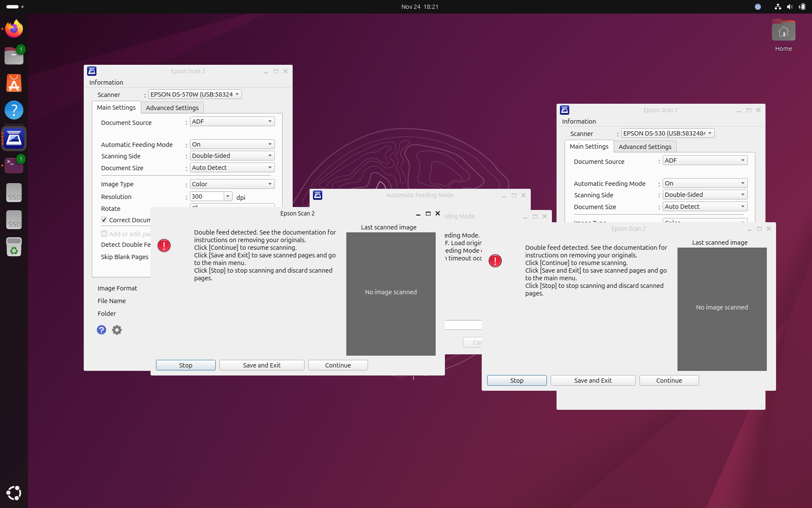The width and height of the screenshot is (812, 508).
Task: Open the configuration gear icon
Action: click(x=117, y=330)
